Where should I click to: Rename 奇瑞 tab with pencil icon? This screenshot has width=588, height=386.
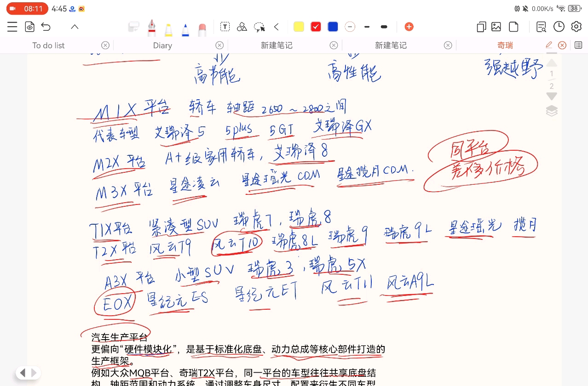(x=548, y=45)
